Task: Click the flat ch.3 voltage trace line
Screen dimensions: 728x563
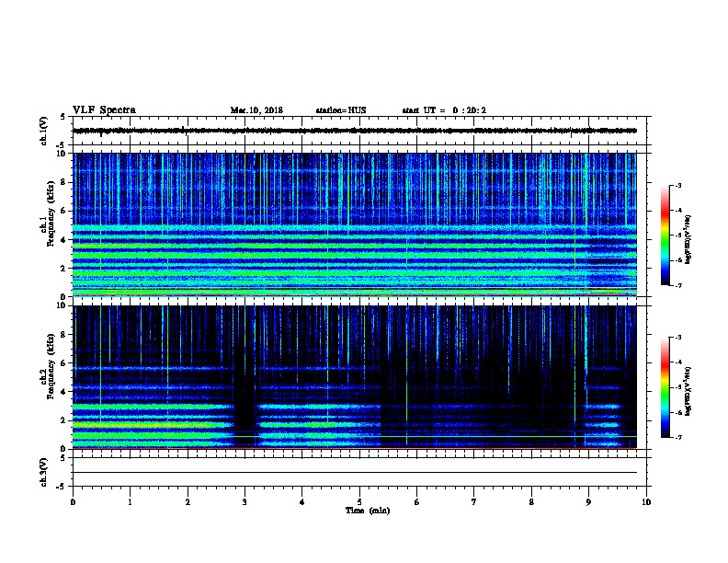Action: (355, 473)
